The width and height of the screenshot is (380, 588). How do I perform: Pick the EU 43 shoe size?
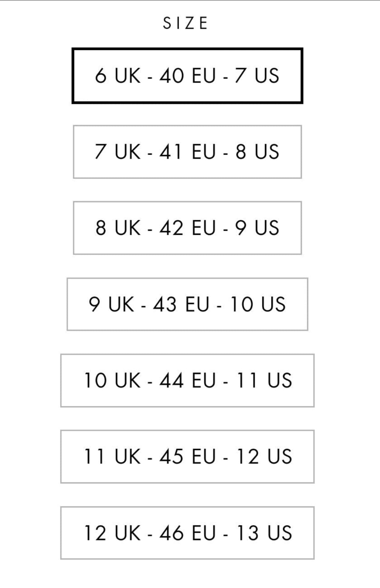pos(187,304)
